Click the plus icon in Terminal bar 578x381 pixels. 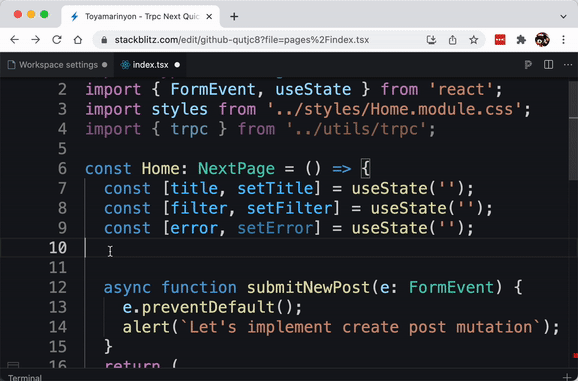pos(567,377)
